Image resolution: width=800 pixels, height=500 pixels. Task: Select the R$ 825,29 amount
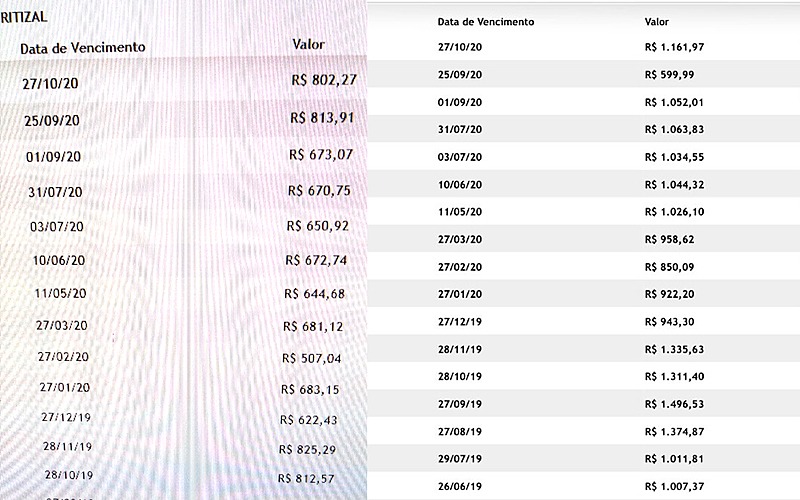307,449
